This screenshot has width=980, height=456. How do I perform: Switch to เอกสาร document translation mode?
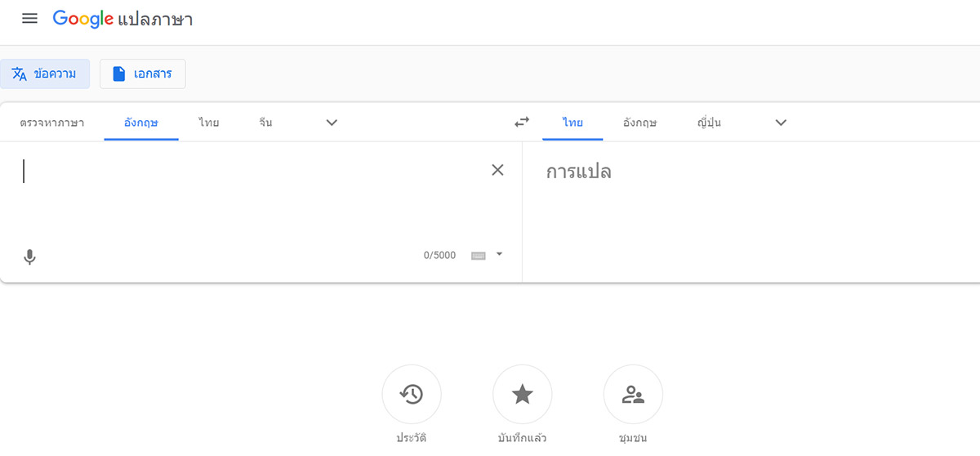(x=142, y=74)
